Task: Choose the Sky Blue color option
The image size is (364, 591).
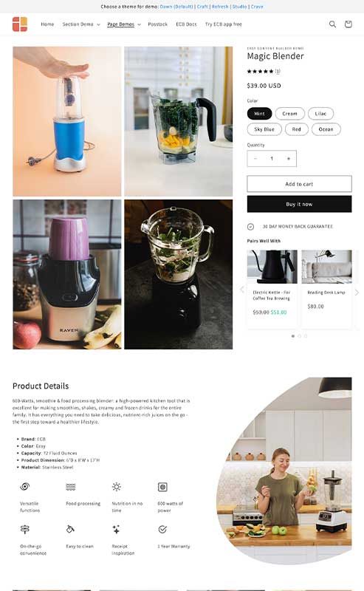Action: click(x=264, y=129)
